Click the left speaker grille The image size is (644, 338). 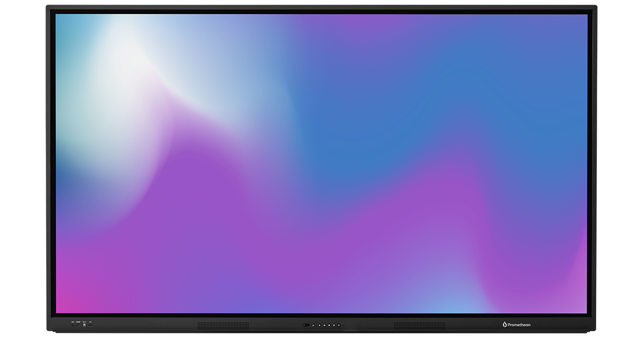pos(223,326)
